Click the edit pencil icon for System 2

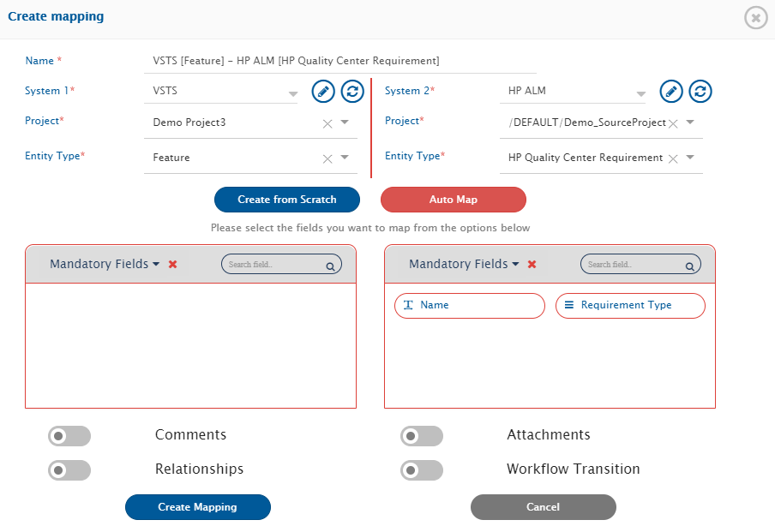[671, 91]
